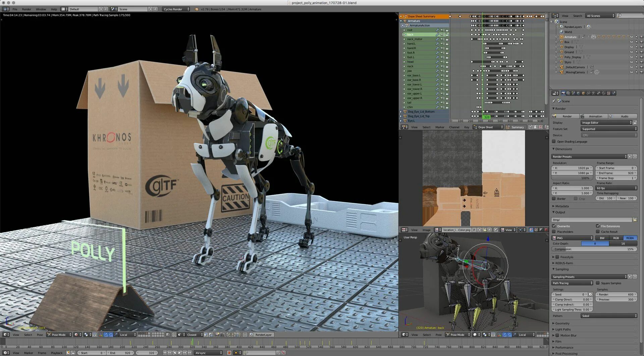This screenshot has width=644, height=356.
Task: Toggle the Overwrite checkbox
Action: 554,226
